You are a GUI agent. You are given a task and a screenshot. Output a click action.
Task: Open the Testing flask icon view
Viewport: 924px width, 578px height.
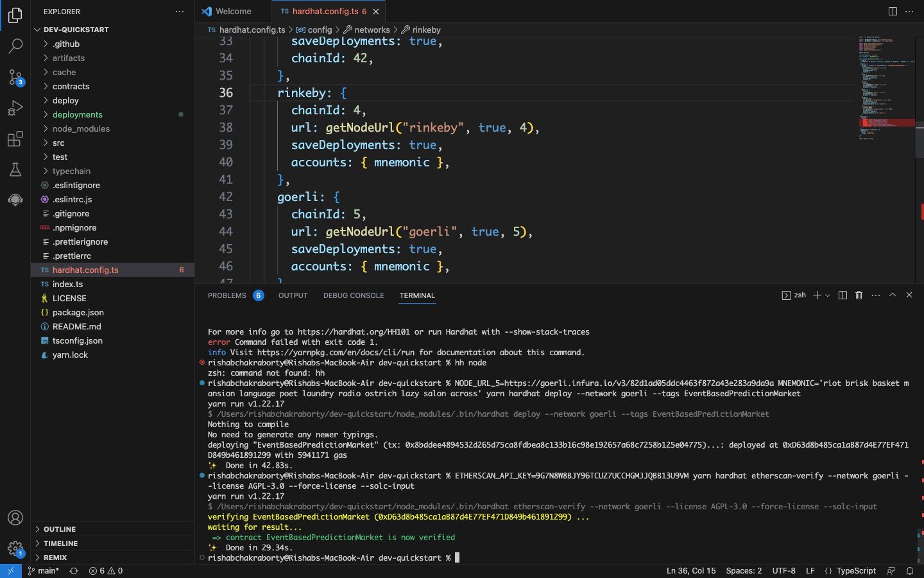point(15,170)
